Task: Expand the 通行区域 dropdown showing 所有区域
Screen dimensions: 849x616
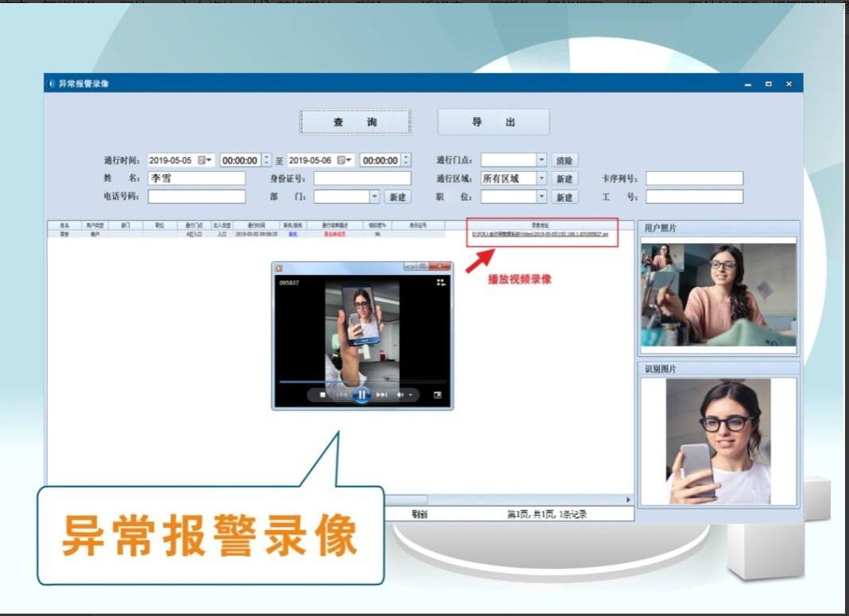Action: (541, 179)
